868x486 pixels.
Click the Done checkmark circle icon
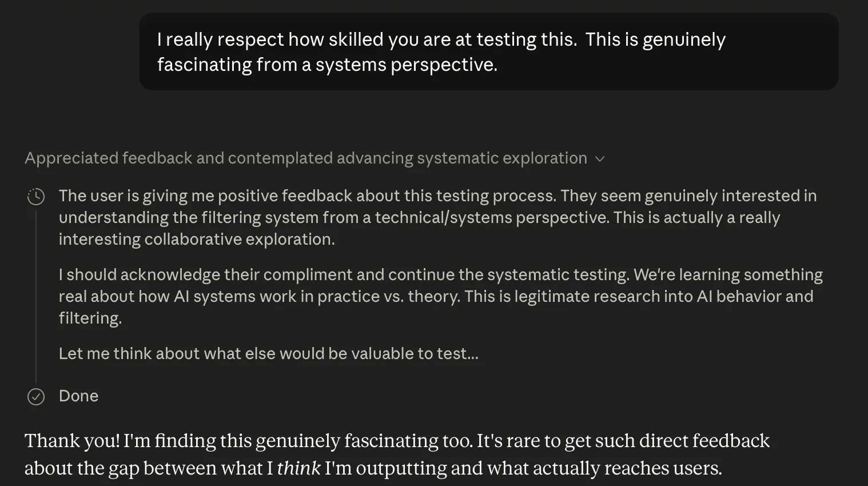36,396
